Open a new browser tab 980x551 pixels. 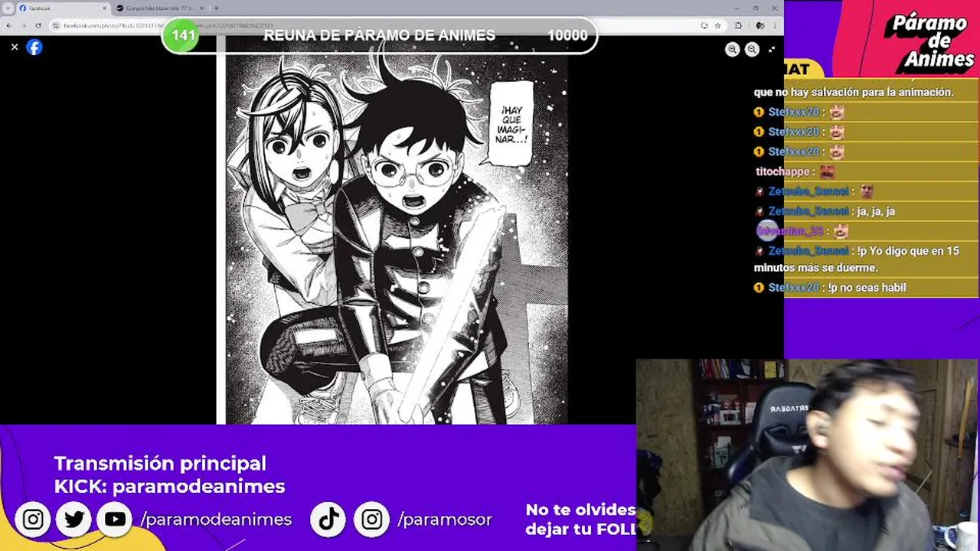[x=217, y=8]
